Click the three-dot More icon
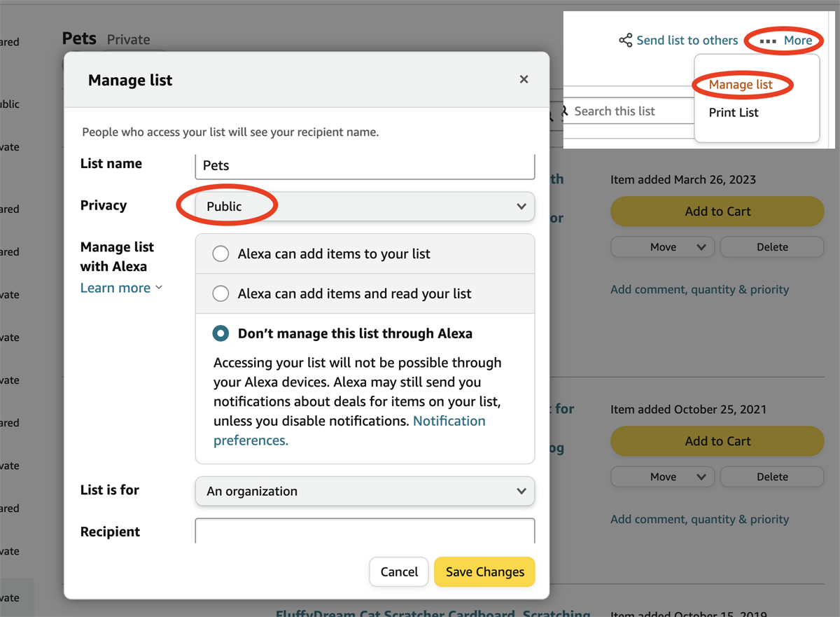Viewport: 840px width, 617px height. (x=768, y=41)
